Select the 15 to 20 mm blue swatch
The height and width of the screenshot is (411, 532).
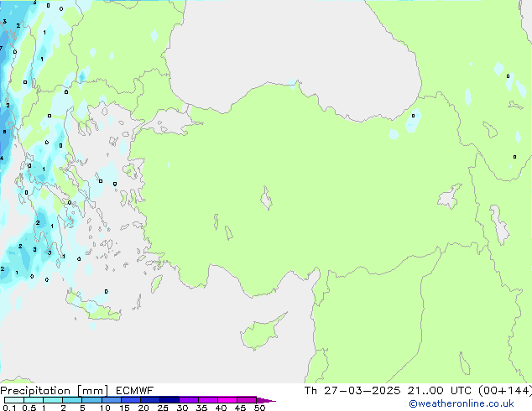pyautogui.click(x=131, y=400)
